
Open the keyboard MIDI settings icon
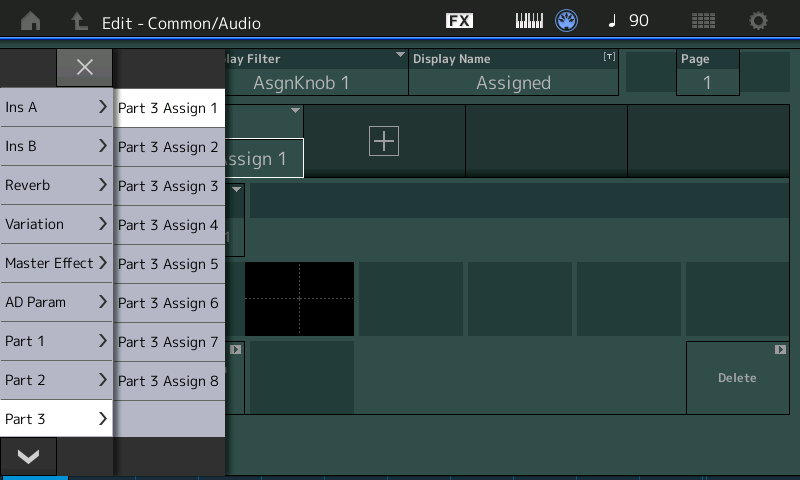[529, 21]
